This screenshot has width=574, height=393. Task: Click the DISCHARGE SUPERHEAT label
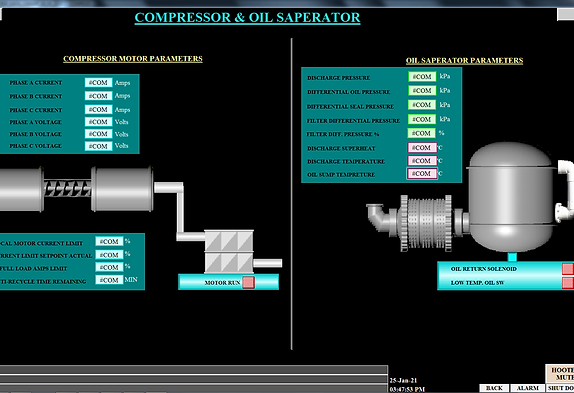point(341,149)
